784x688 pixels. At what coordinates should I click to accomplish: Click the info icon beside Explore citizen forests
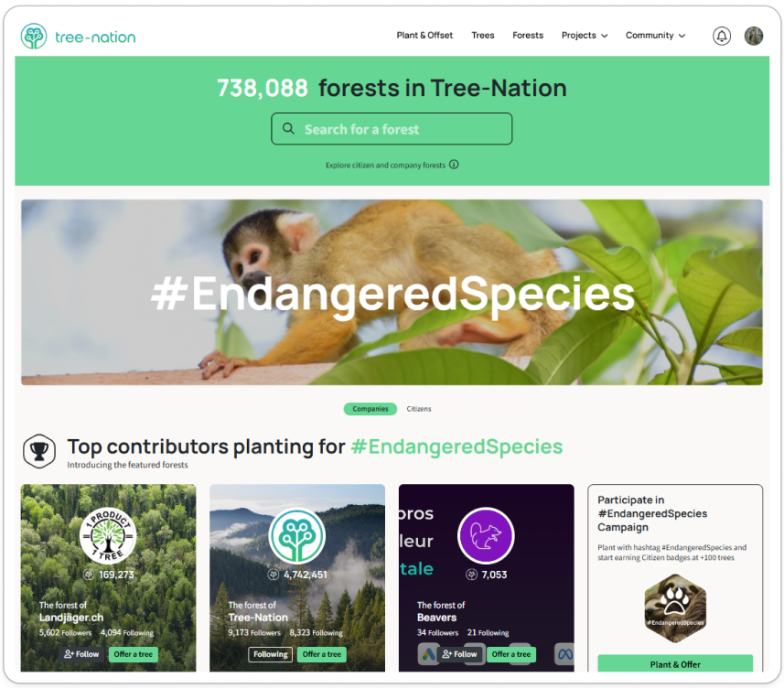pyautogui.click(x=454, y=165)
